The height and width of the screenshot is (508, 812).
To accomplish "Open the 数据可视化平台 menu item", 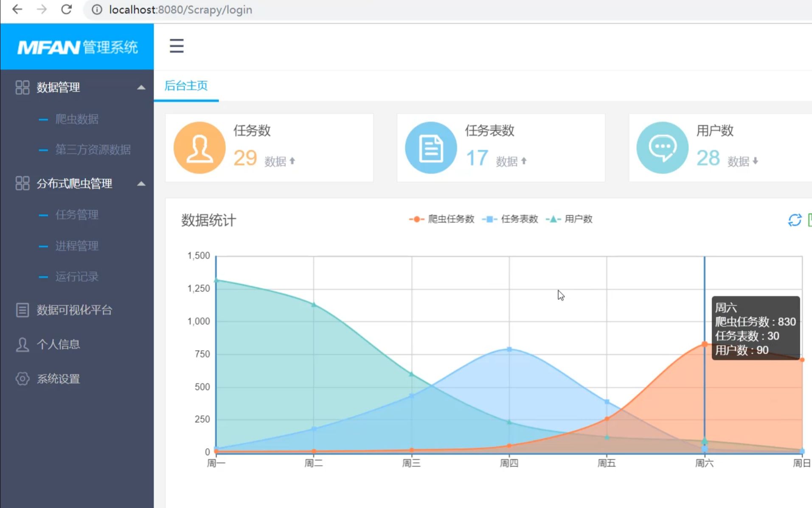I will point(74,310).
